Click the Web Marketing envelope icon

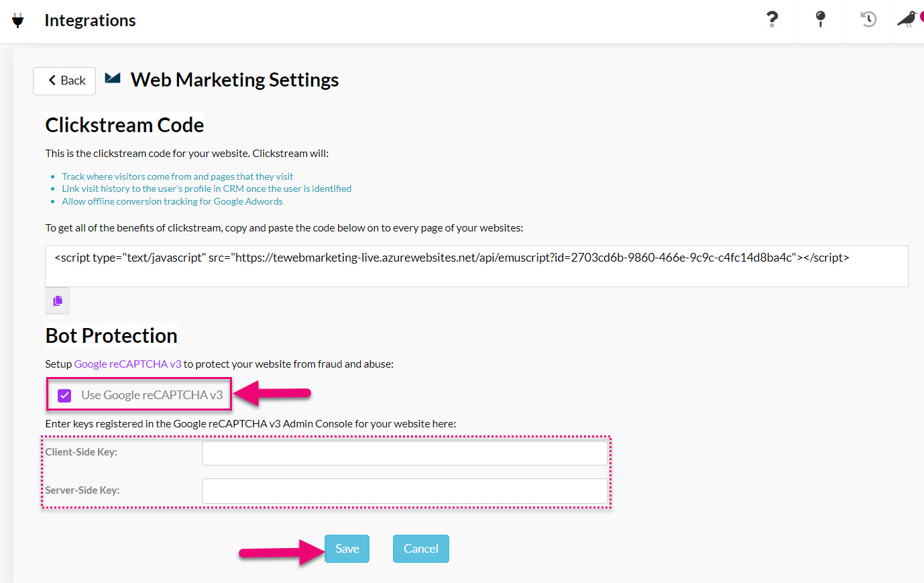pyautogui.click(x=113, y=78)
